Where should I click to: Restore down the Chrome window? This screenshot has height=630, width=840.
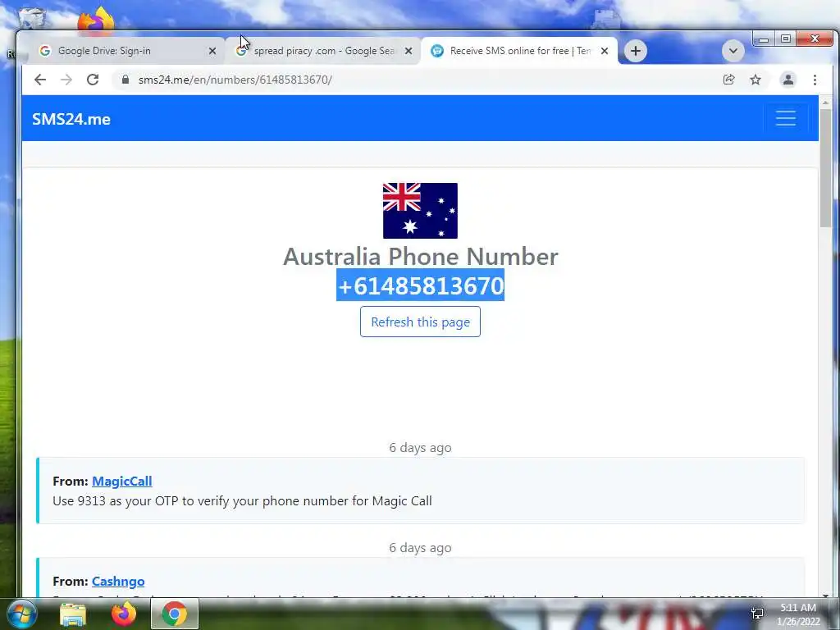(785, 39)
